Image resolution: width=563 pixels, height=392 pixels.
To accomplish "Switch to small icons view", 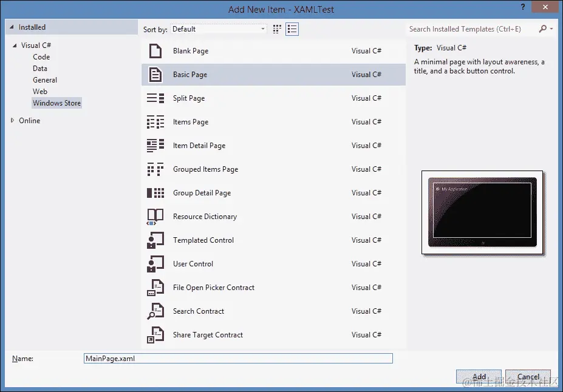I will (276, 29).
